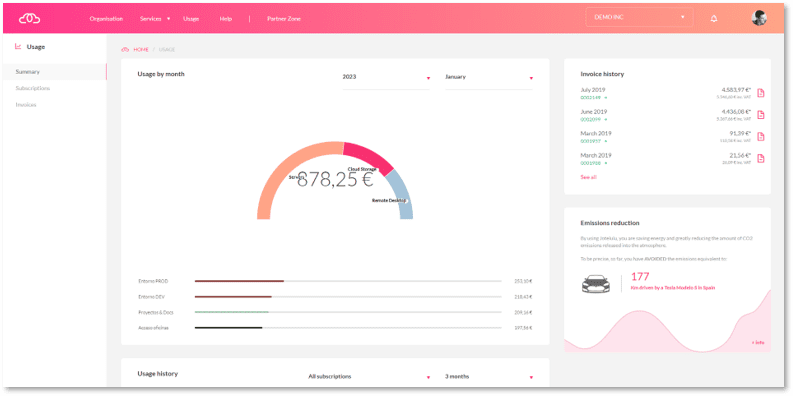793x396 pixels.
Task: Go to Usage in the top navigation
Action: click(191, 19)
